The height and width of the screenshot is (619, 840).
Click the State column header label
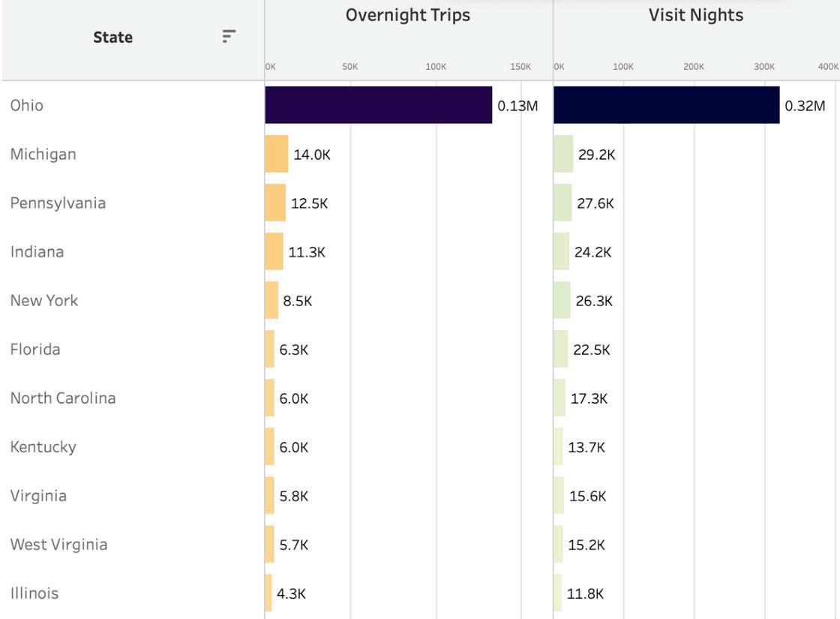[x=112, y=38]
